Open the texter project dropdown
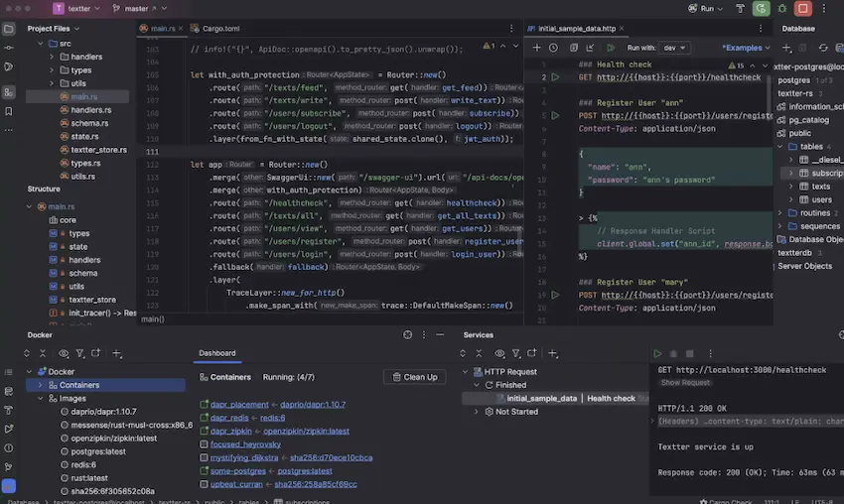This screenshot has height=504, width=844. coord(77,9)
